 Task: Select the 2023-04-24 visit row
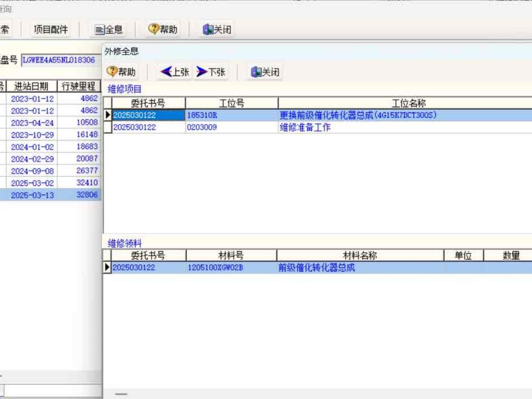pos(32,123)
